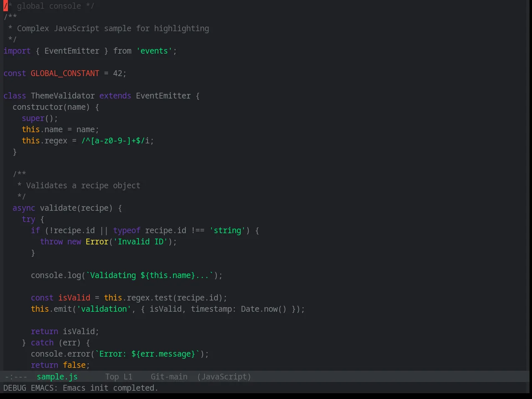Click the Git-main version control indicator
The width and height of the screenshot is (532, 399).
pyautogui.click(x=169, y=377)
